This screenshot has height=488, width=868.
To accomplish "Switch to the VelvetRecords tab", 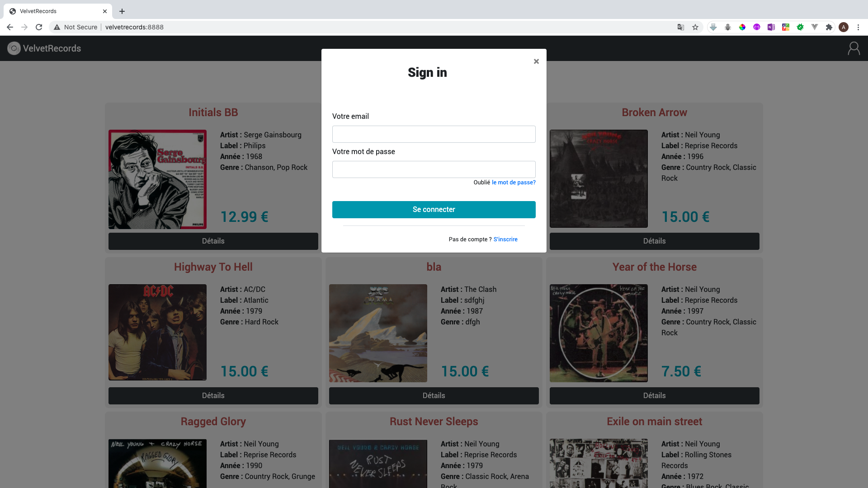I will (57, 11).
